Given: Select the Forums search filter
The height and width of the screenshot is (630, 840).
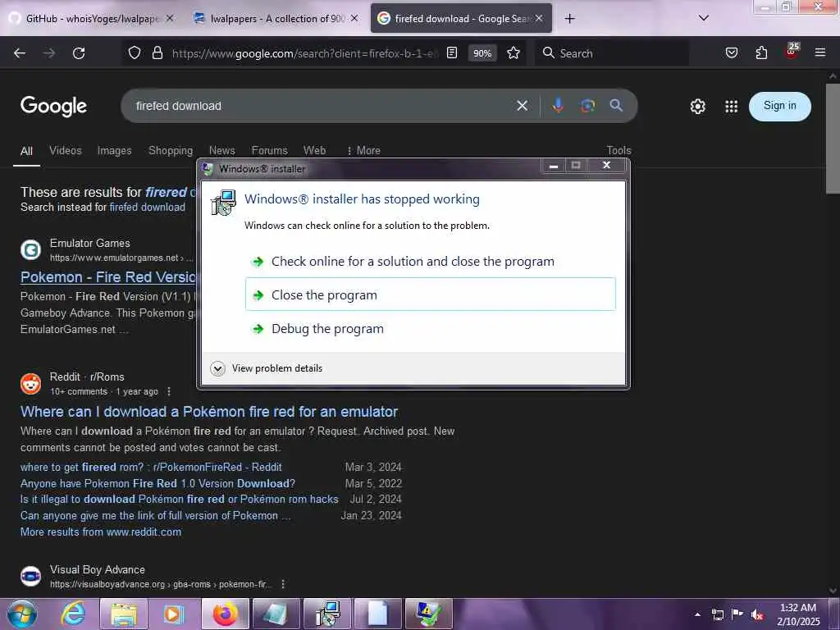Looking at the screenshot, I should click(269, 151).
